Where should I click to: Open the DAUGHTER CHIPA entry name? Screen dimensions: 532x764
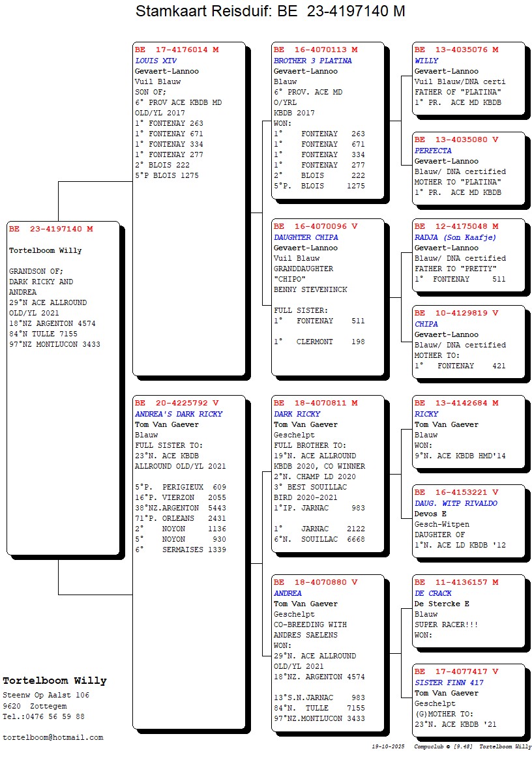(x=306, y=237)
